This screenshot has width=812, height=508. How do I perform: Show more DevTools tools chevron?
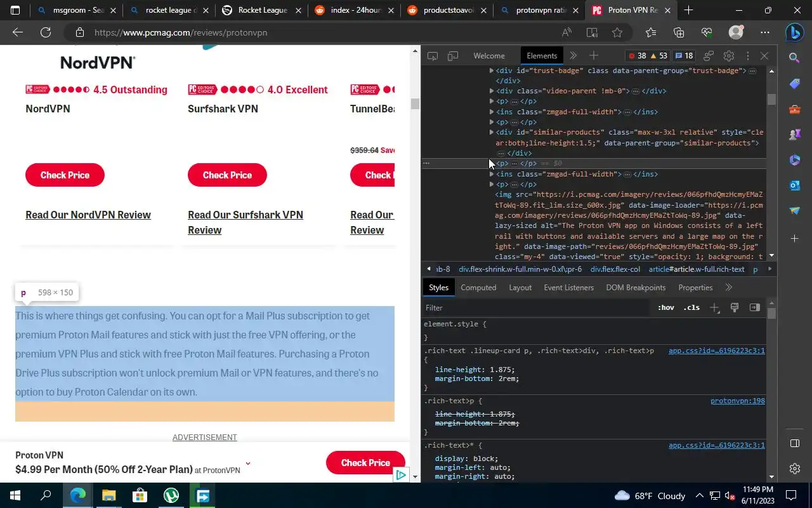573,56
